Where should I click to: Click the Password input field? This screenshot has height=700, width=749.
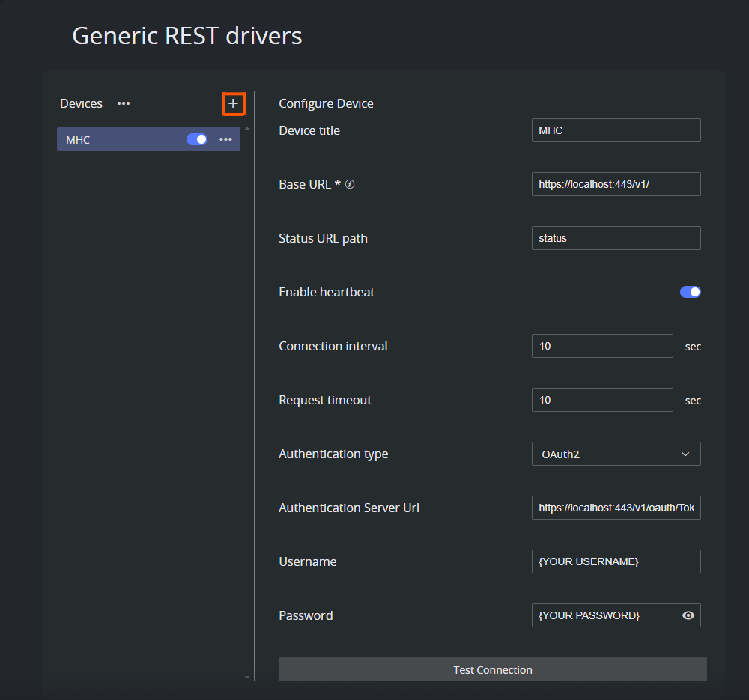(603, 615)
